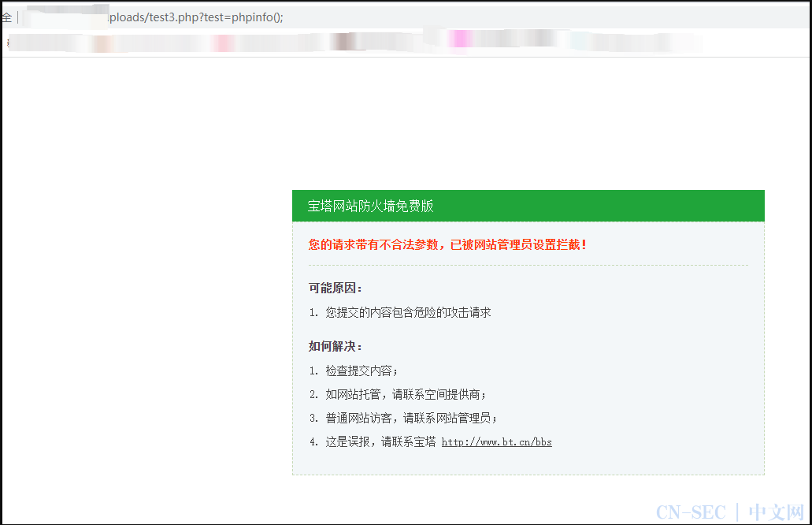Click the 可能原因 heading
The image size is (812, 525).
coord(335,289)
